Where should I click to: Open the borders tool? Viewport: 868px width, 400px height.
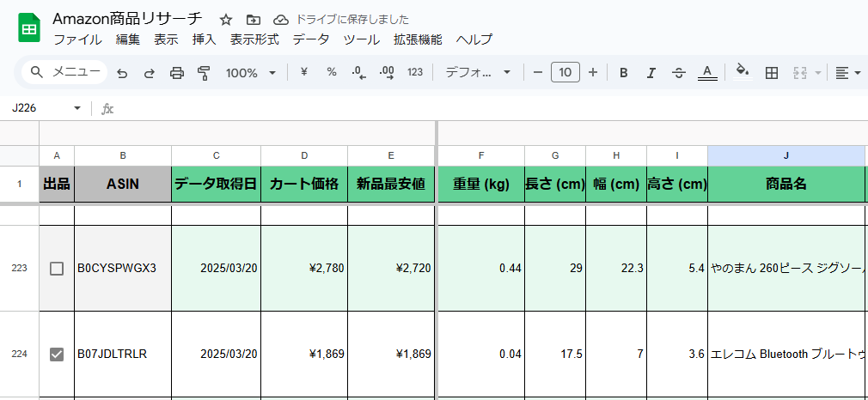(x=772, y=72)
